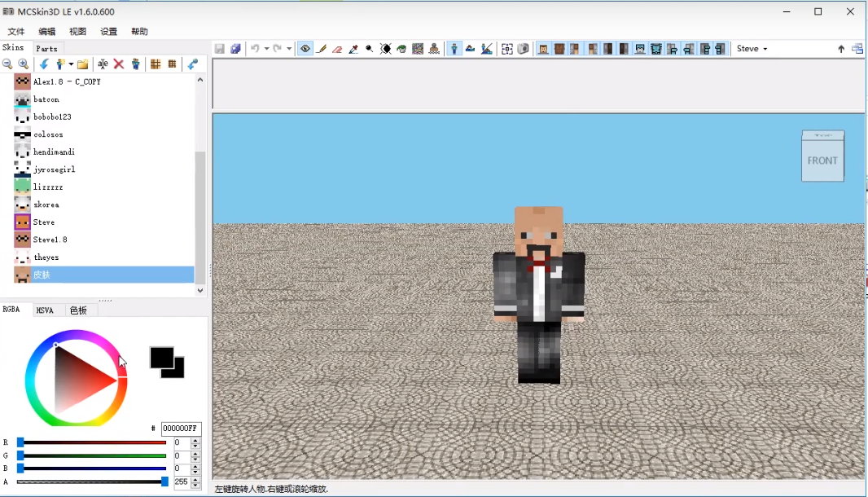The width and height of the screenshot is (868, 497).
Task: Toggle the Camera view eye tool
Action: pos(305,49)
